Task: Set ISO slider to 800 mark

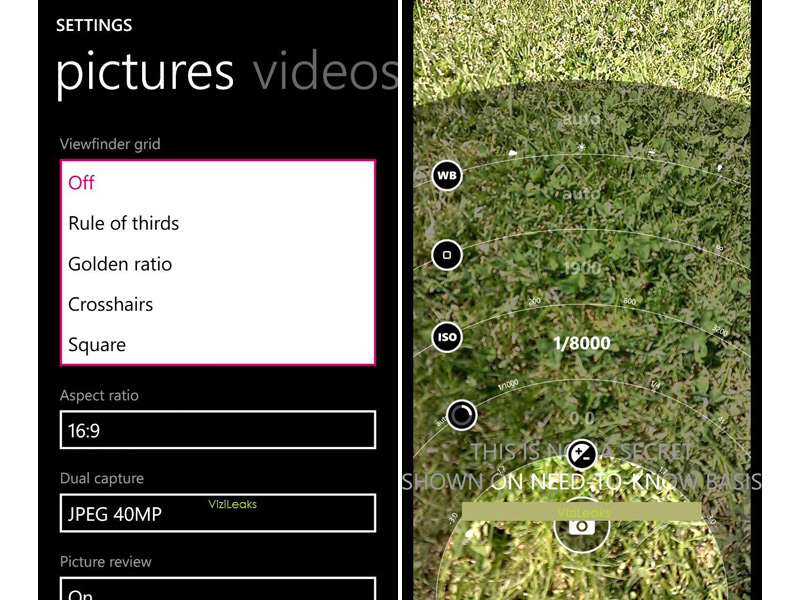Action: coord(630,301)
